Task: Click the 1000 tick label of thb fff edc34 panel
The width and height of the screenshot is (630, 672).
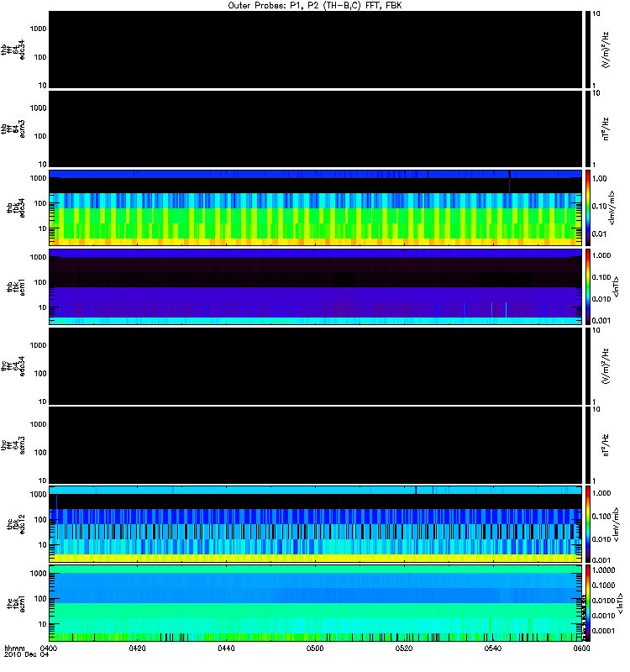Action: click(38, 29)
